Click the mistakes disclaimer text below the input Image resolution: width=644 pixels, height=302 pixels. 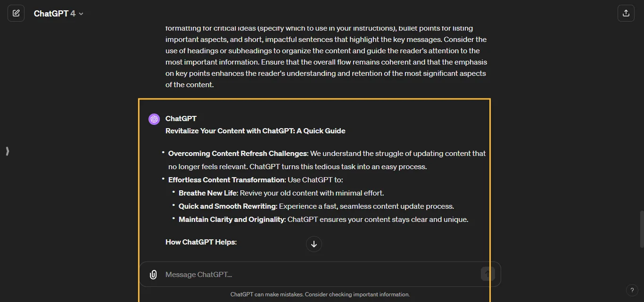[x=320, y=294]
